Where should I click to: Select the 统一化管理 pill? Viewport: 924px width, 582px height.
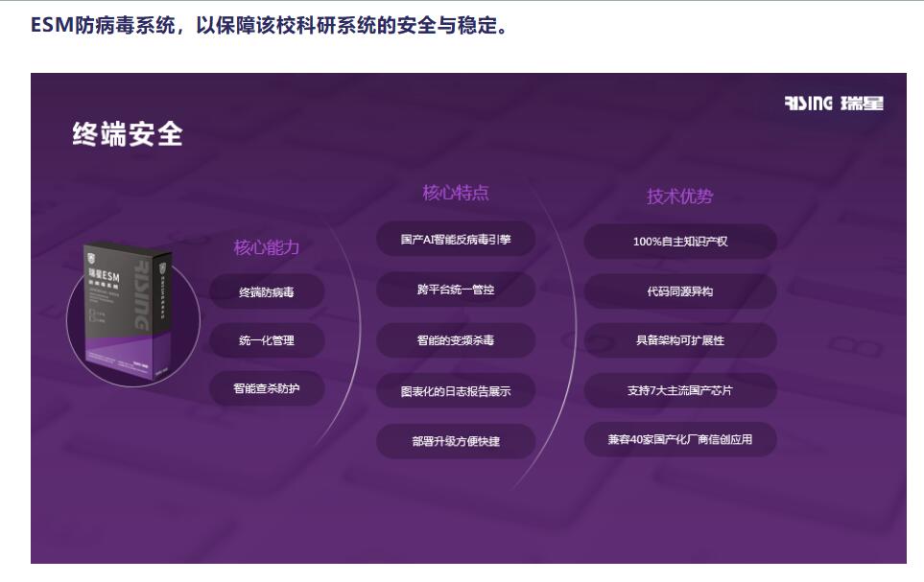(x=267, y=339)
